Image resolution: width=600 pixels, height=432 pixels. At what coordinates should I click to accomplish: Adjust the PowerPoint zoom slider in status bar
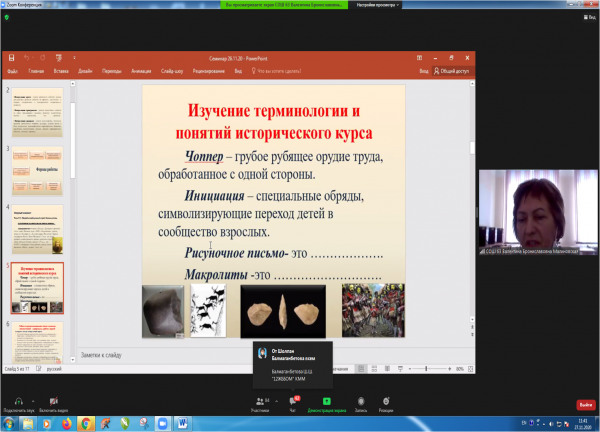coord(428,369)
